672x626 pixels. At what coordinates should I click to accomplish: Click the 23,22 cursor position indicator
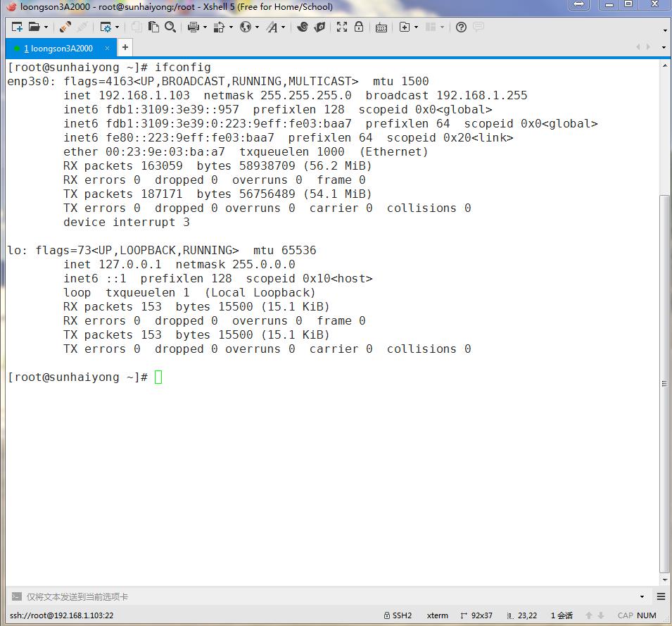point(522,615)
